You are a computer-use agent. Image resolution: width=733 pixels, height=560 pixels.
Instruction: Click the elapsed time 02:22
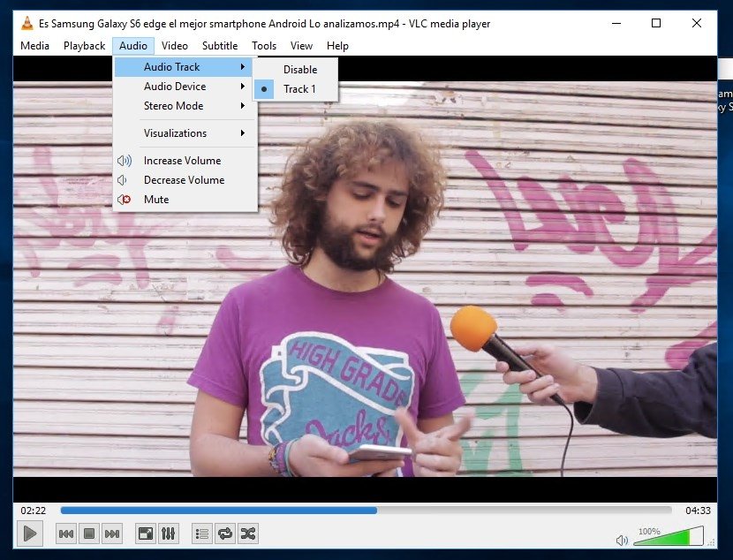[x=34, y=511]
